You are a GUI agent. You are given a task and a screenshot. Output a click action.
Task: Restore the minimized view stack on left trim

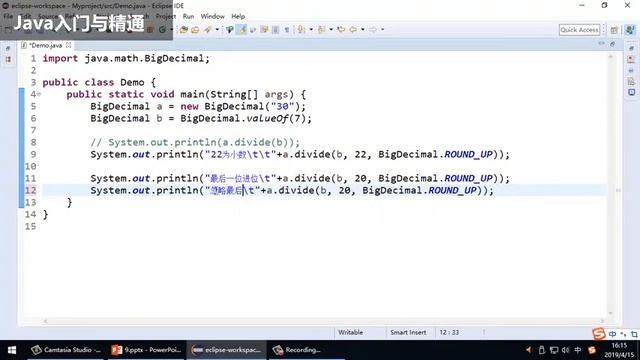coord(9,49)
